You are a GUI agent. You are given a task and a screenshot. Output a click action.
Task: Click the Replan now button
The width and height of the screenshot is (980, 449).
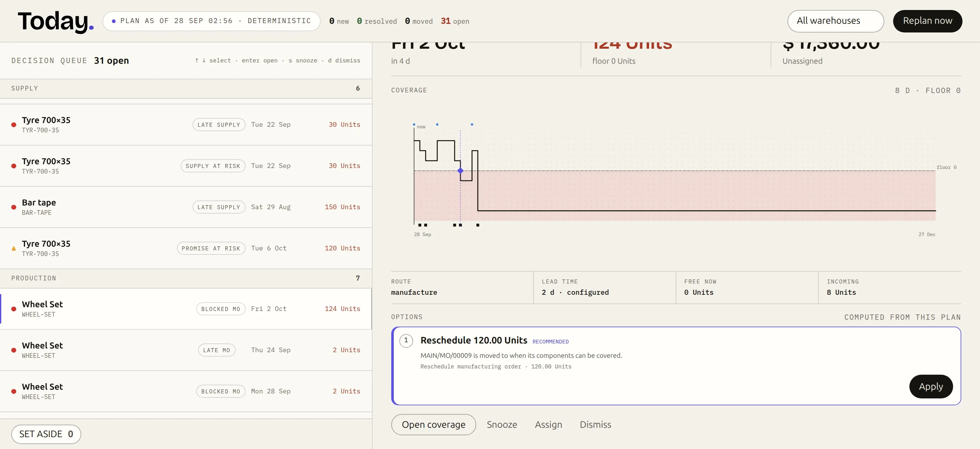pos(927,21)
